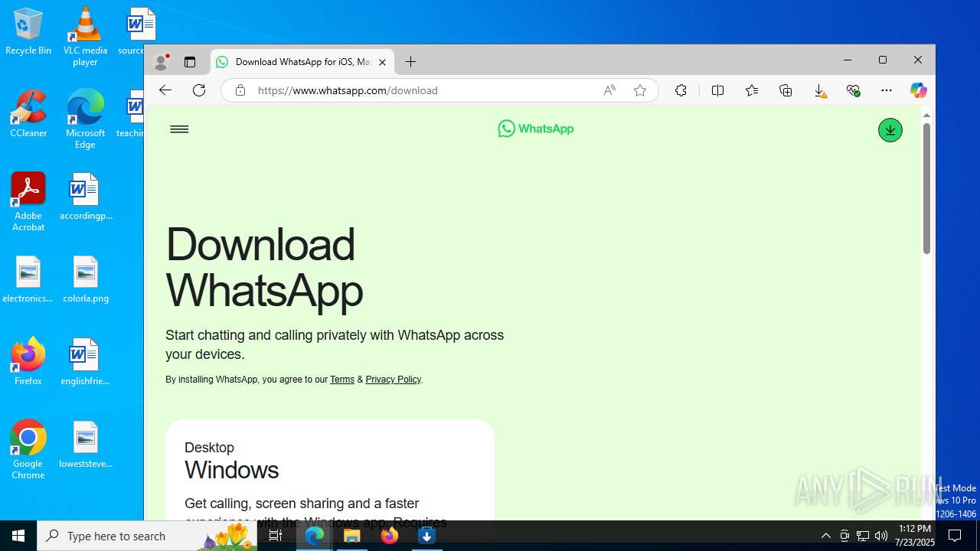980x551 pixels.
Task: Open the network tray icon
Action: click(x=863, y=536)
